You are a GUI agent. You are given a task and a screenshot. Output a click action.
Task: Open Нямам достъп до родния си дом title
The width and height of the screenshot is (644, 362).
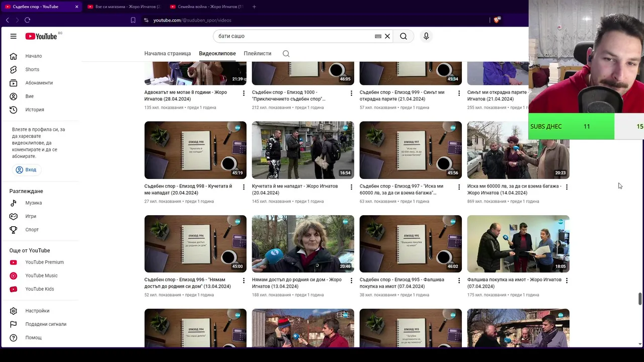[297, 283]
